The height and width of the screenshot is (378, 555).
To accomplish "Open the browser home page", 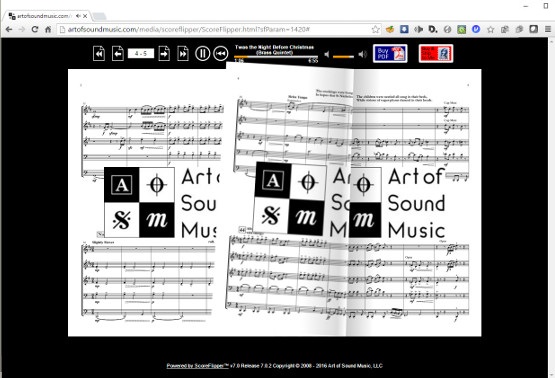I will (x=48, y=29).
